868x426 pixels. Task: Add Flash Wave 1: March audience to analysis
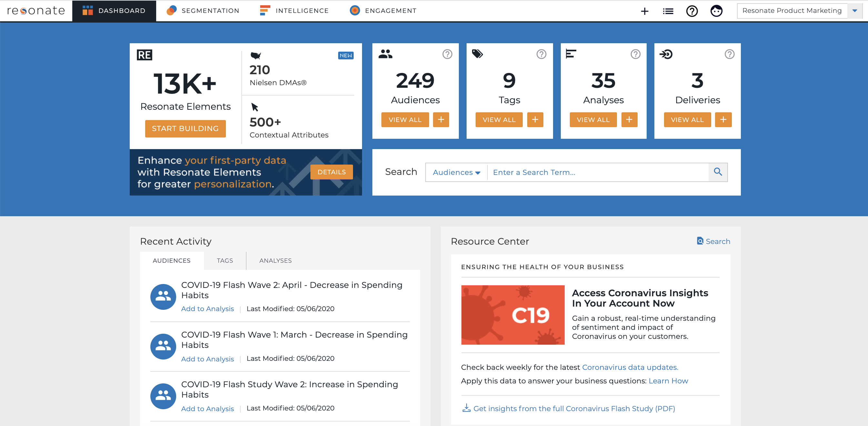207,359
